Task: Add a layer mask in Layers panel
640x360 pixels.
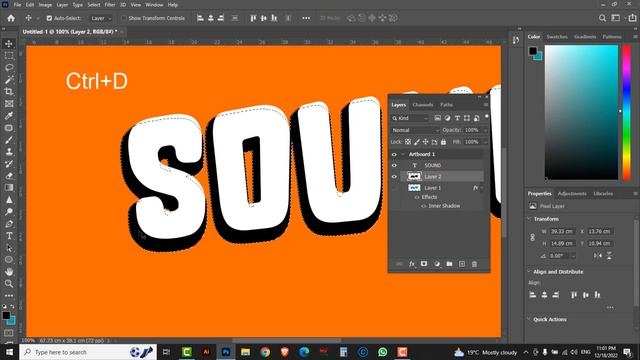Action: [424, 264]
